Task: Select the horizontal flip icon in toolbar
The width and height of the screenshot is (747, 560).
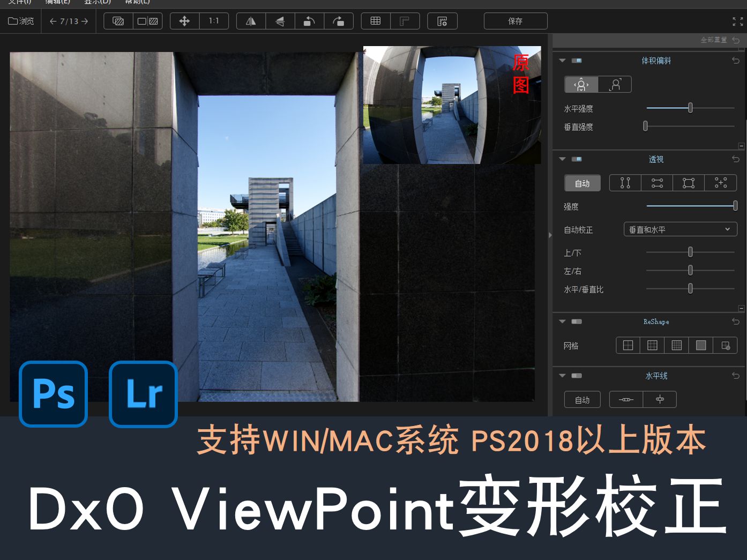Action: tap(250, 21)
